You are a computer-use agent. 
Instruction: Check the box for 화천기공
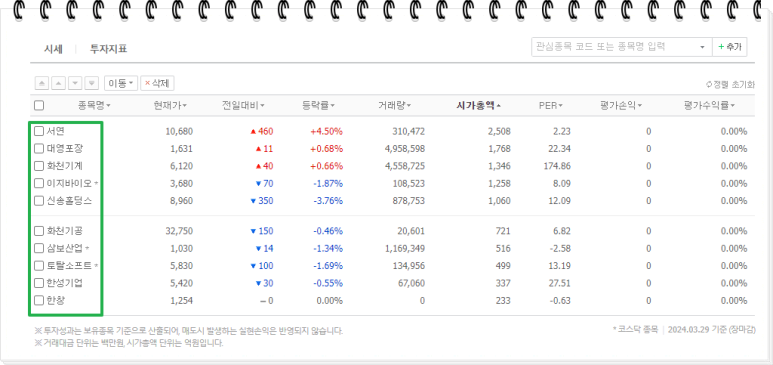pos(39,231)
